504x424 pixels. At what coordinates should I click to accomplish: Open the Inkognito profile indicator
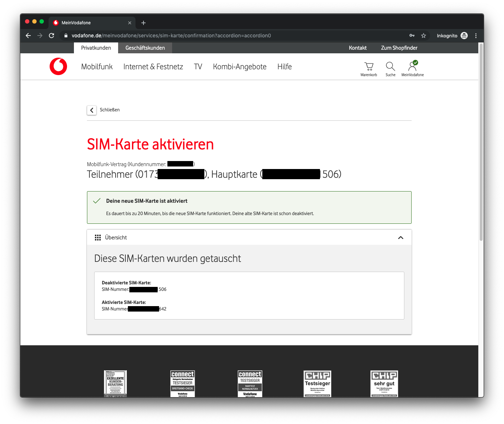(x=452, y=36)
